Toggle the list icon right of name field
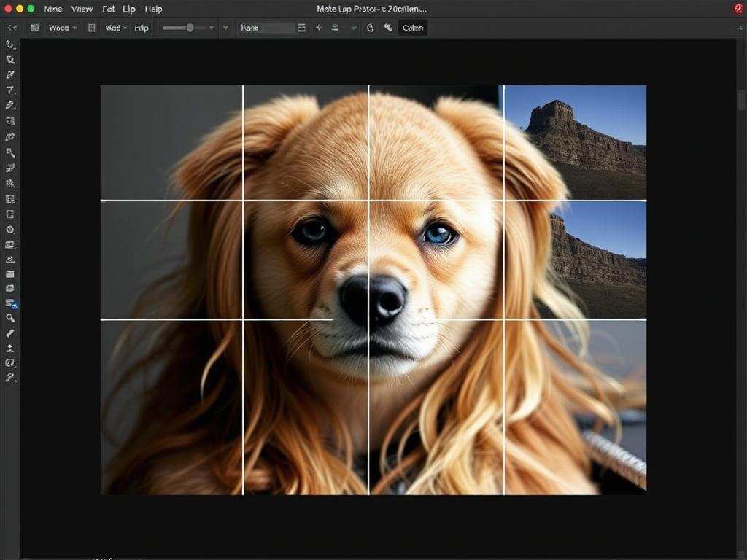Viewport: 747px width, 560px height. (301, 28)
